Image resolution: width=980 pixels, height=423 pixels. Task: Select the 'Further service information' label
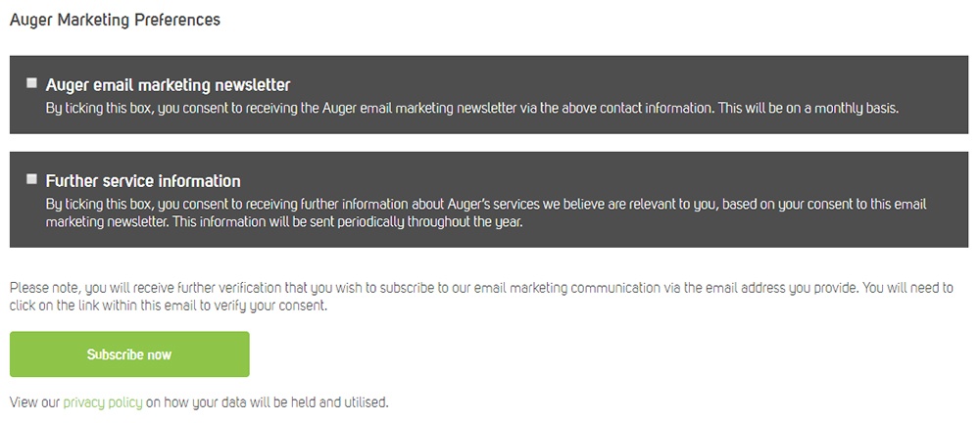click(x=143, y=181)
